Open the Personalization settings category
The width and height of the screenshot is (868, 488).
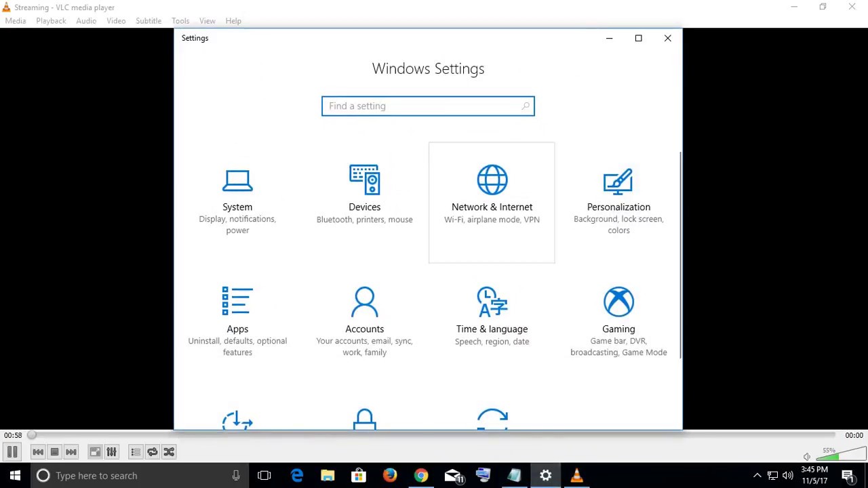(618, 202)
